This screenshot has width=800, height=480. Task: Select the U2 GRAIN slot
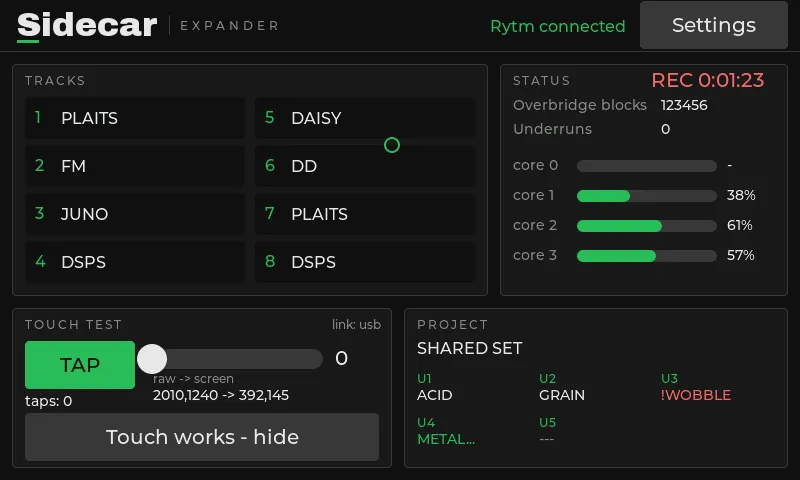pyautogui.click(x=562, y=387)
